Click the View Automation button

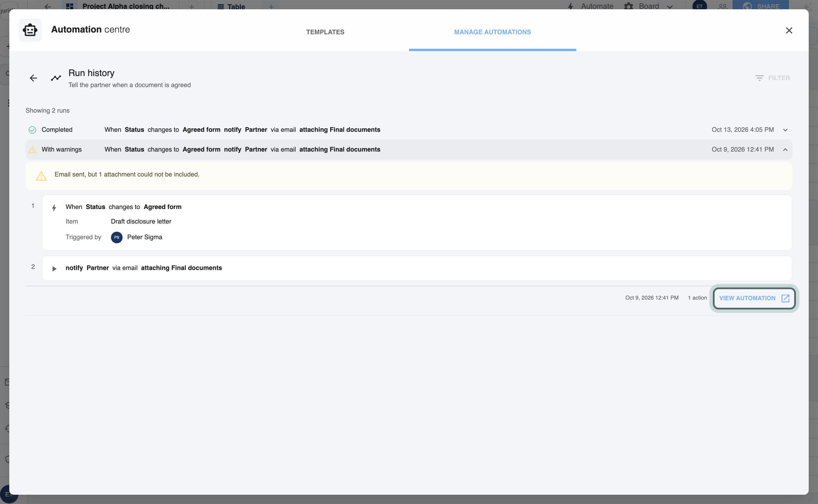(x=754, y=298)
